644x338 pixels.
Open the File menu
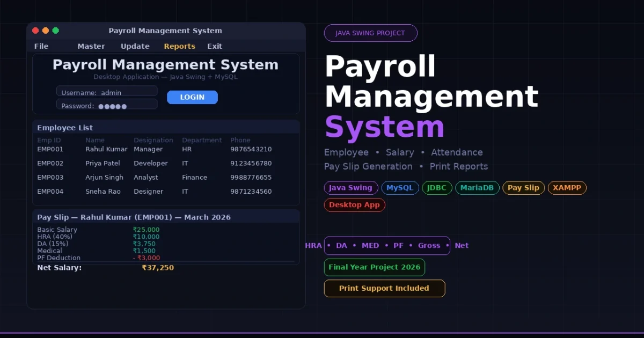pos(41,46)
